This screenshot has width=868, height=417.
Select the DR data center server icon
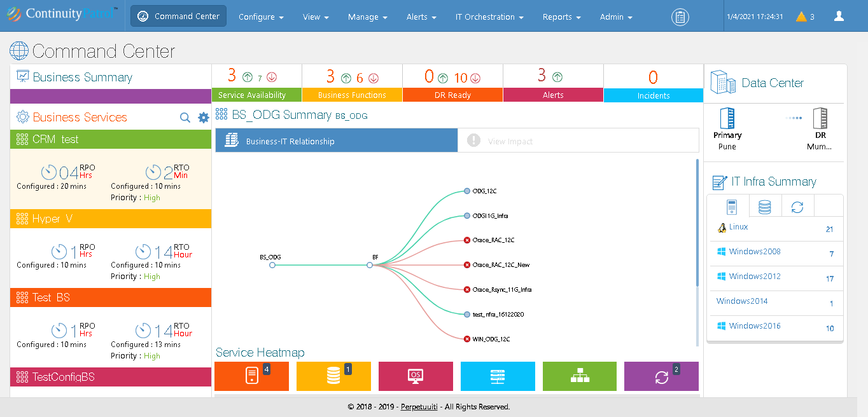[x=820, y=119]
